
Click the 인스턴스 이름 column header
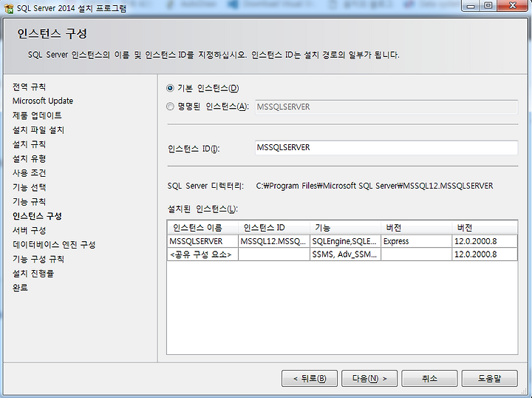click(202, 228)
